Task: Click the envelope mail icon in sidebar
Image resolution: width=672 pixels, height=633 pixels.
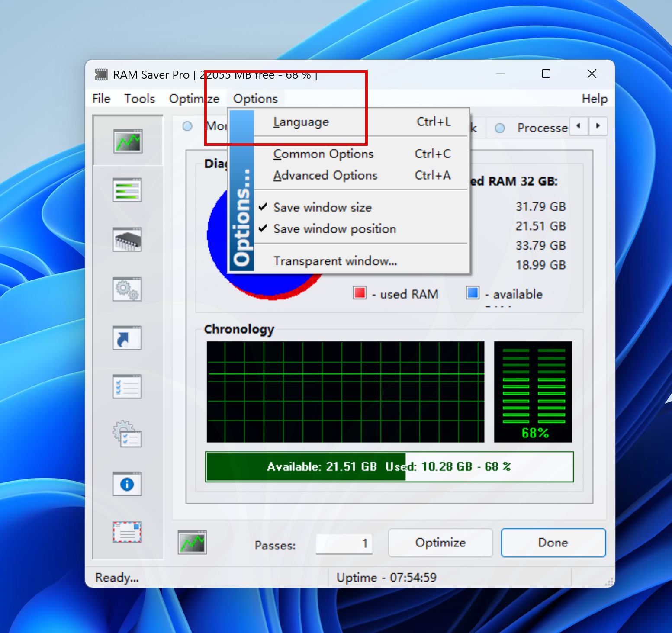Action: coord(127,532)
